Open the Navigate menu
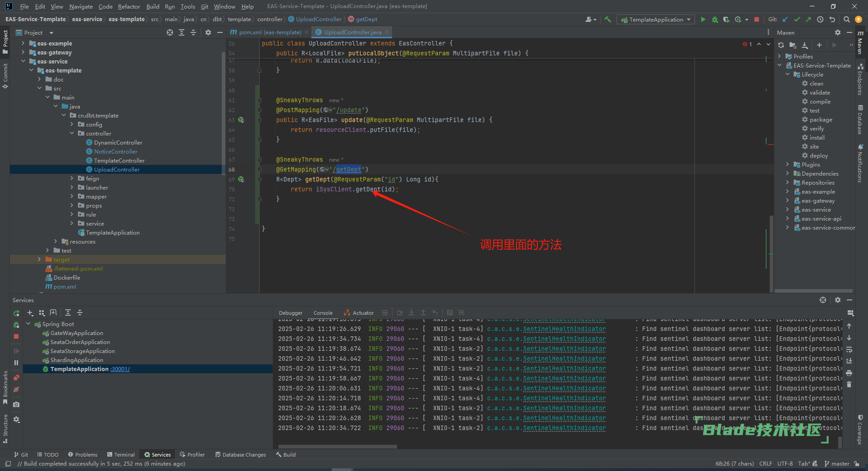868x471 pixels. pos(81,6)
